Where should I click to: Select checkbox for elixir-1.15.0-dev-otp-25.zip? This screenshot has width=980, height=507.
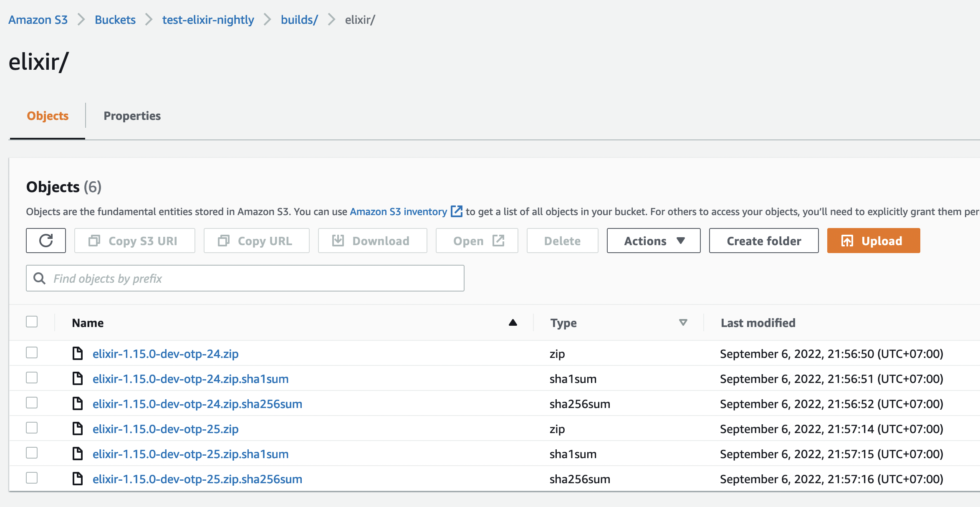click(x=32, y=428)
